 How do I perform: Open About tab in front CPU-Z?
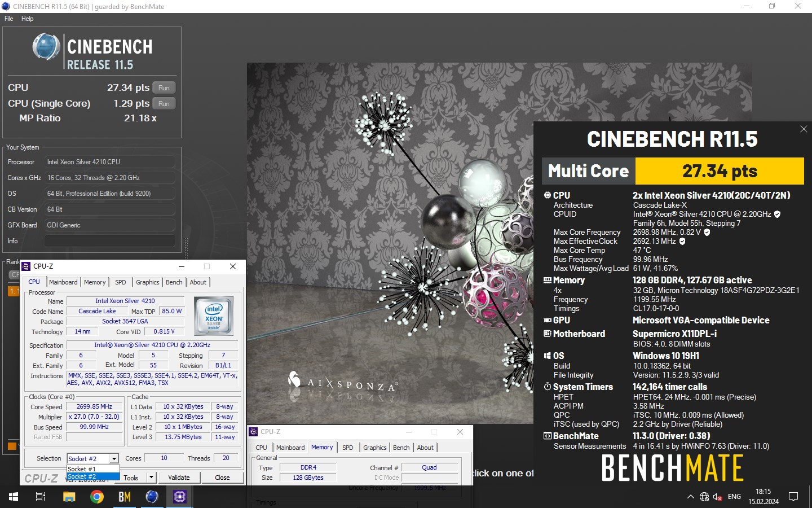(x=198, y=282)
